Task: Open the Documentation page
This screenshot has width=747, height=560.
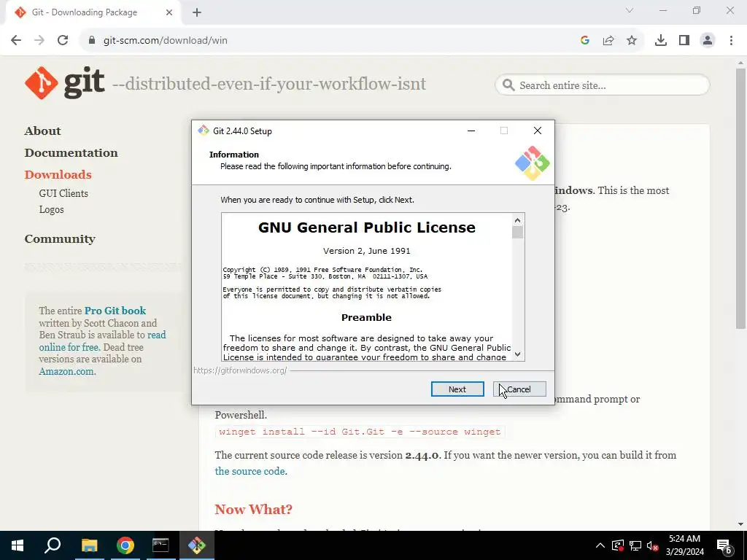Action: pos(71,153)
